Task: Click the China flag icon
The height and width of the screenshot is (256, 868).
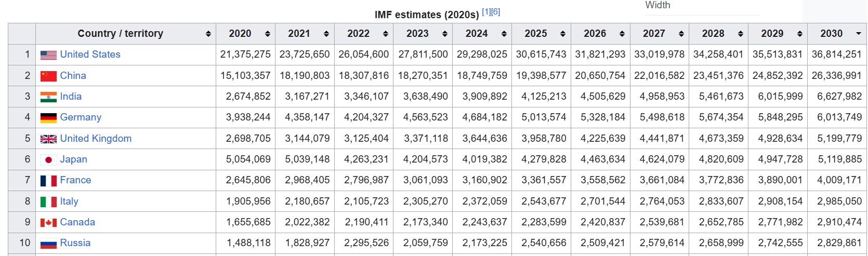Action: click(x=48, y=76)
